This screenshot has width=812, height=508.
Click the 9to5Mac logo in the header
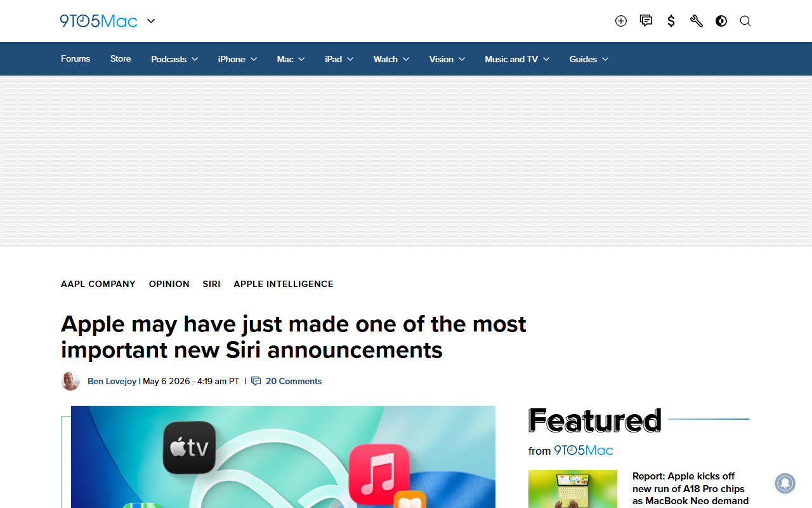pyautogui.click(x=99, y=21)
